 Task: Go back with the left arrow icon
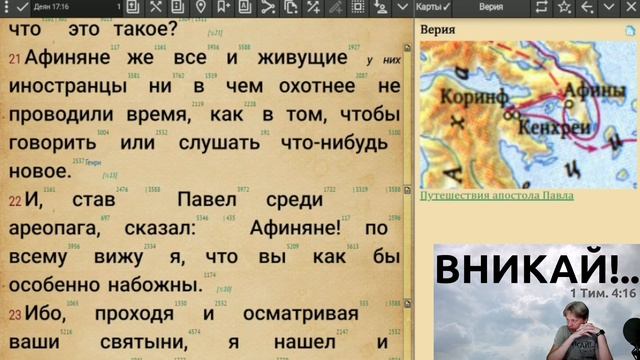587,7
